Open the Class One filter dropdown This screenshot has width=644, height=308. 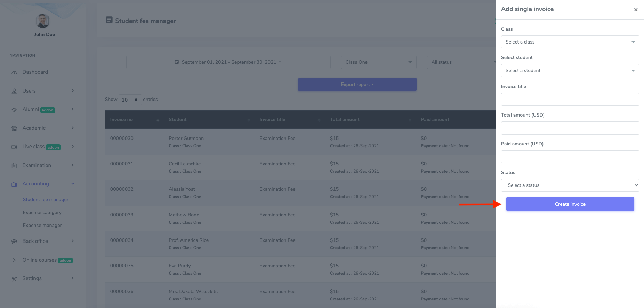click(x=379, y=62)
